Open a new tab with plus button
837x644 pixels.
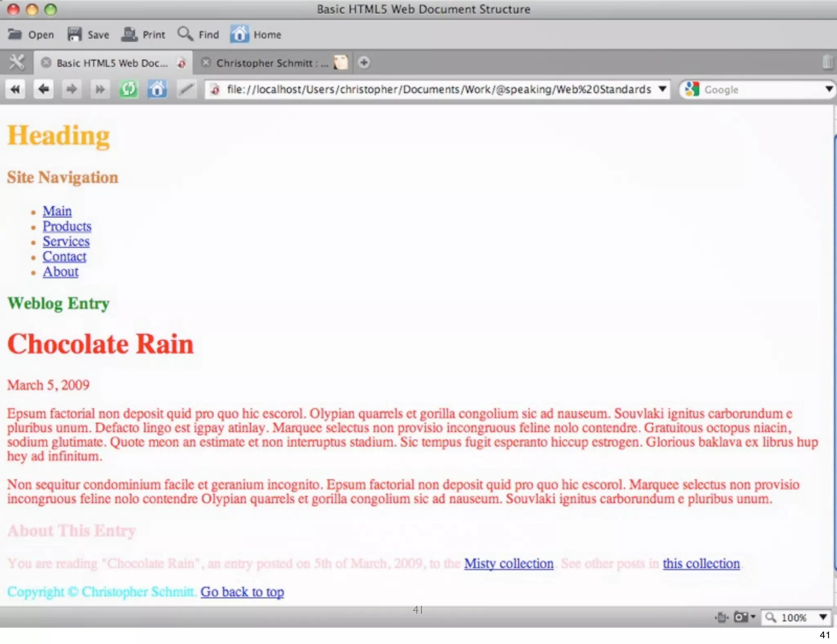point(364,63)
